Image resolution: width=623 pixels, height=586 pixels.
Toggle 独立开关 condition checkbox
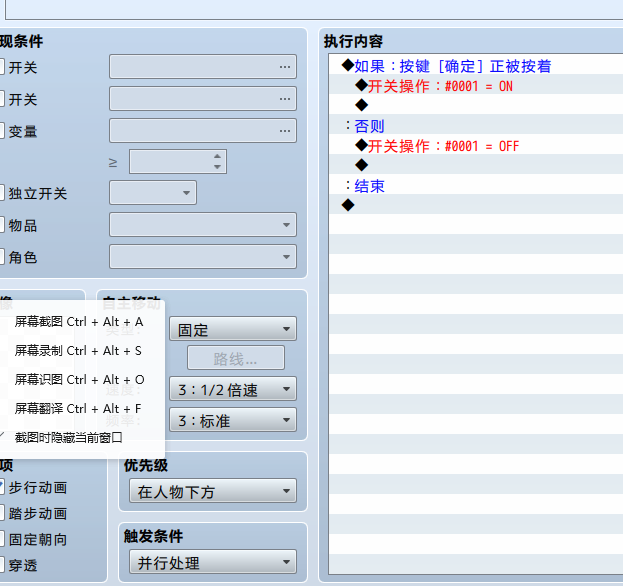1,193
